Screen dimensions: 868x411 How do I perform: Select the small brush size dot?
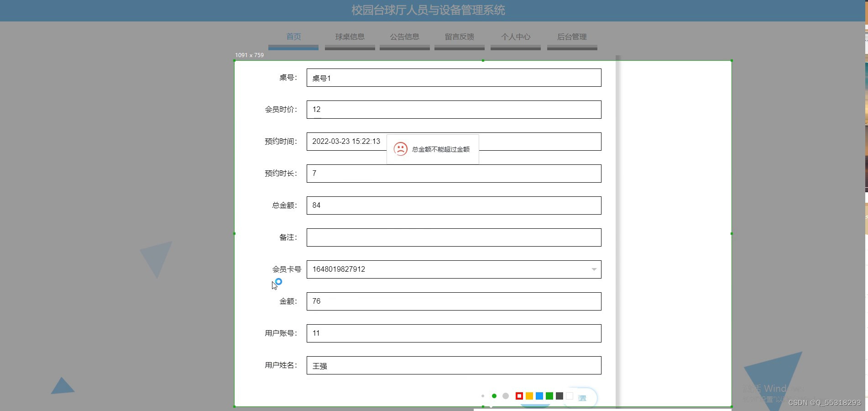[483, 396]
